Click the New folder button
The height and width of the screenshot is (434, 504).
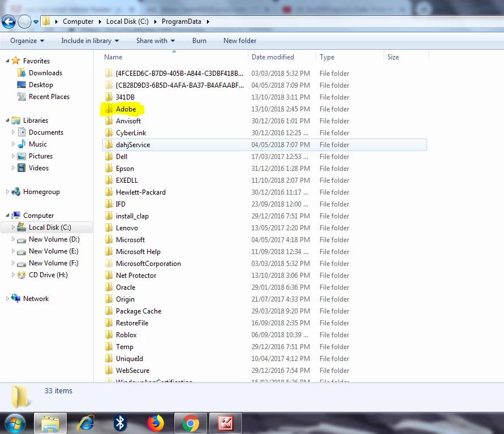(x=240, y=41)
